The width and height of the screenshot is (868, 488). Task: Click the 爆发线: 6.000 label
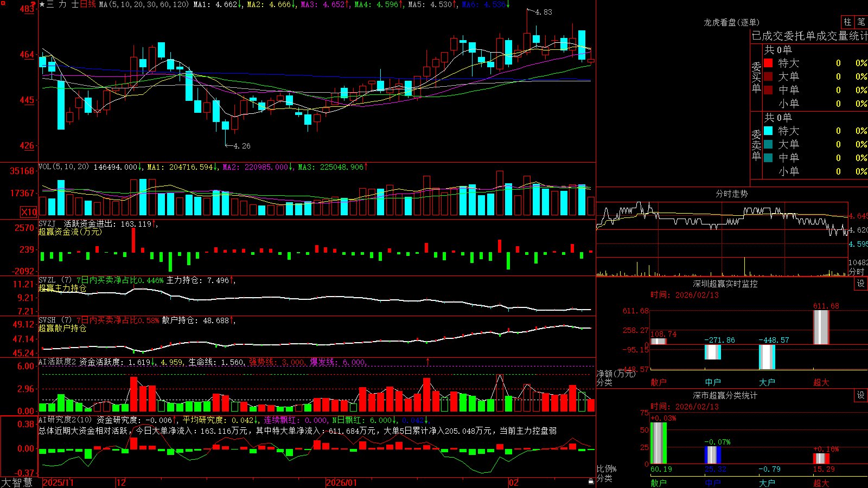click(x=337, y=362)
